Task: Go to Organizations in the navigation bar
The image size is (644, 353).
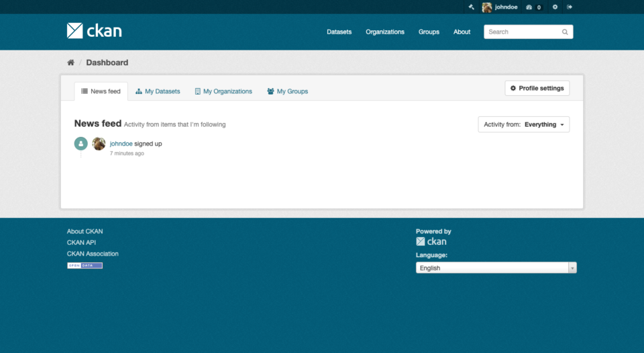Action: point(384,32)
